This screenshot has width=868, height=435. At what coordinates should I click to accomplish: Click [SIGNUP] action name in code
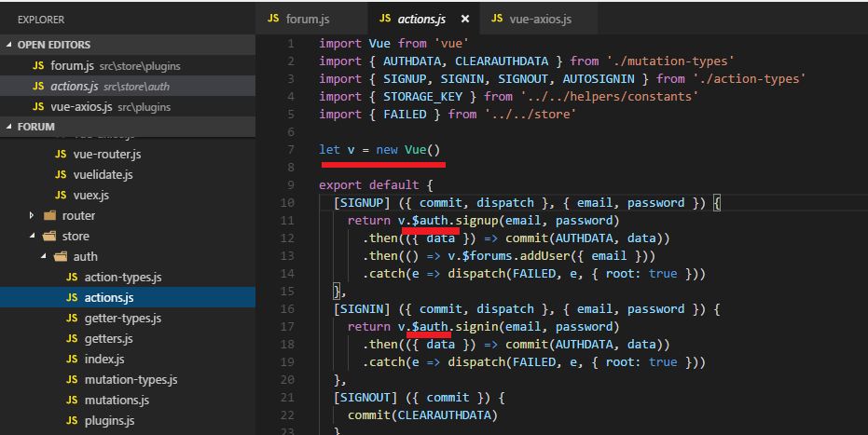point(362,203)
